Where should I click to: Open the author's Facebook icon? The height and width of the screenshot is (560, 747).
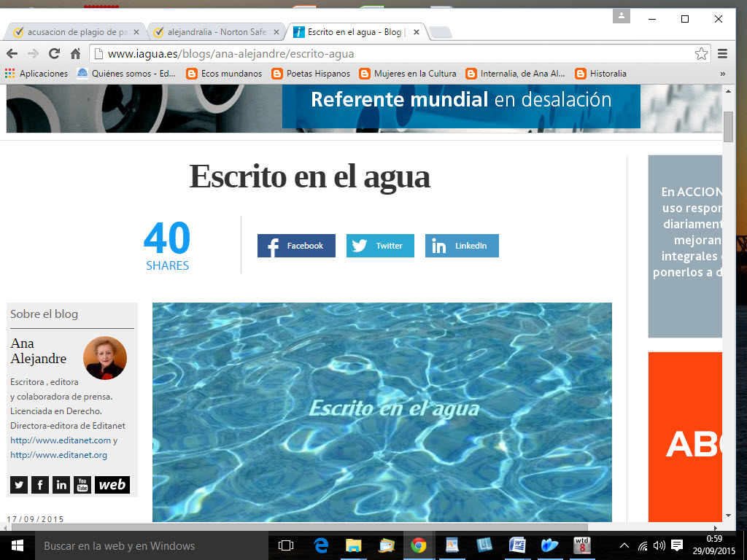(40, 485)
